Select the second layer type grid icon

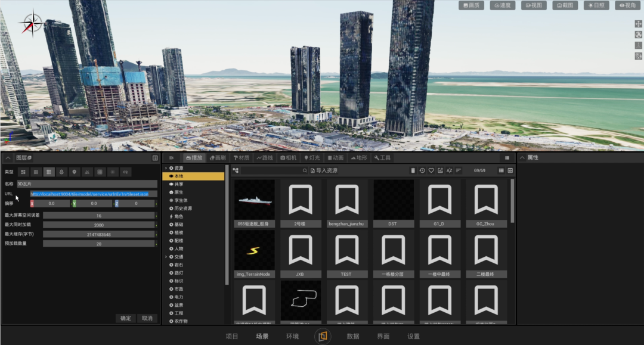36,172
